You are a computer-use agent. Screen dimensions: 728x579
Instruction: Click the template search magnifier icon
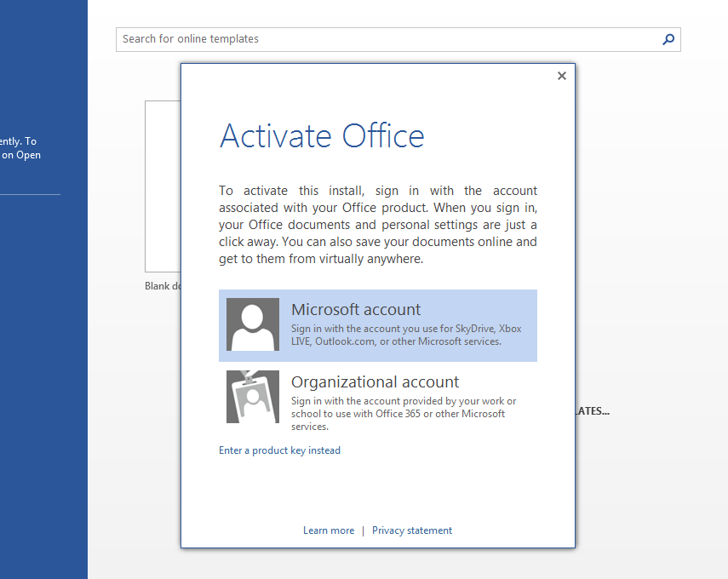click(668, 39)
